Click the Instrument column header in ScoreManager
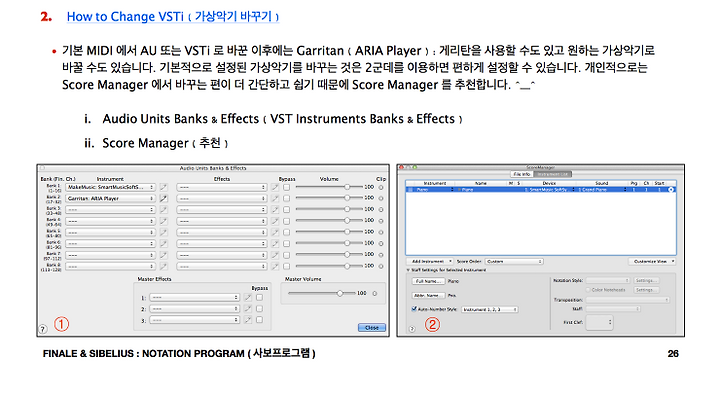This screenshot has width=720, height=396. (x=434, y=183)
